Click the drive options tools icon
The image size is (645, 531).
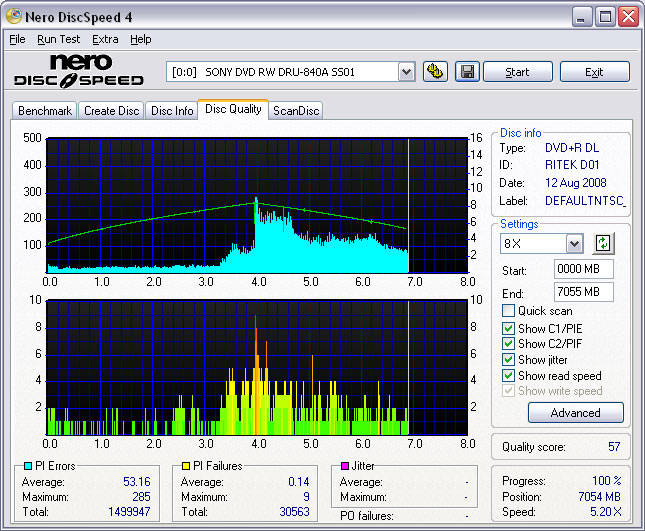click(x=435, y=72)
